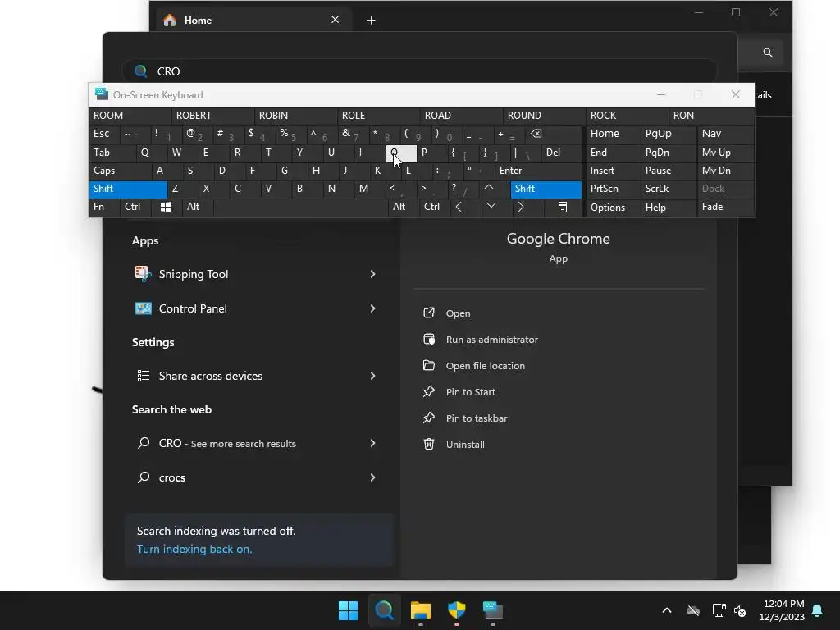The width and height of the screenshot is (840, 630).
Task: Click the taskbar clock and date
Action: [782, 610]
